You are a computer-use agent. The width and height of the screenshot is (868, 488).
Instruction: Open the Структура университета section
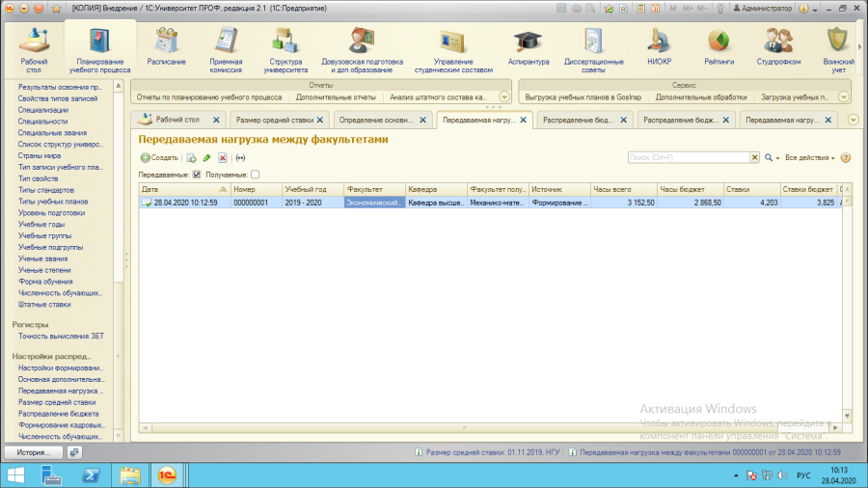[x=285, y=50]
